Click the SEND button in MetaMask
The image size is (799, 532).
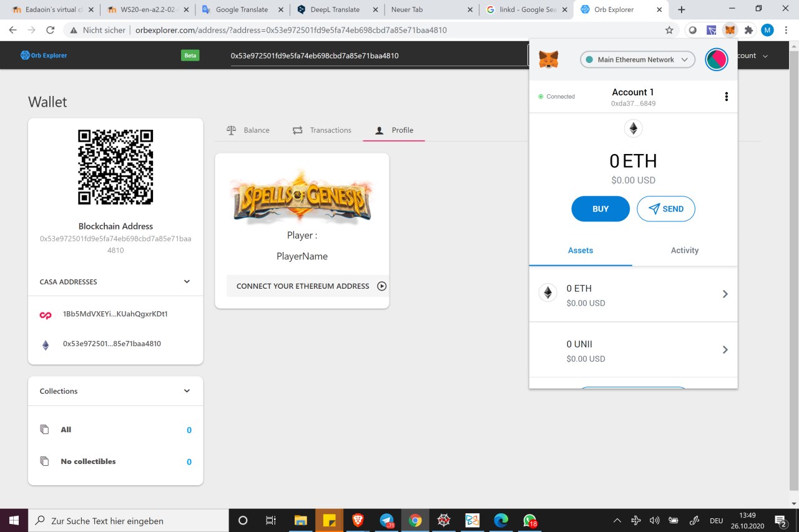pos(666,209)
